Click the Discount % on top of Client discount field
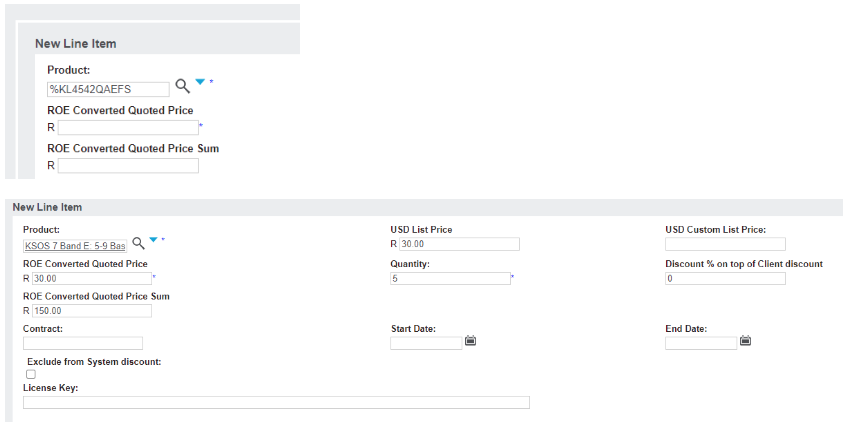 (725, 278)
